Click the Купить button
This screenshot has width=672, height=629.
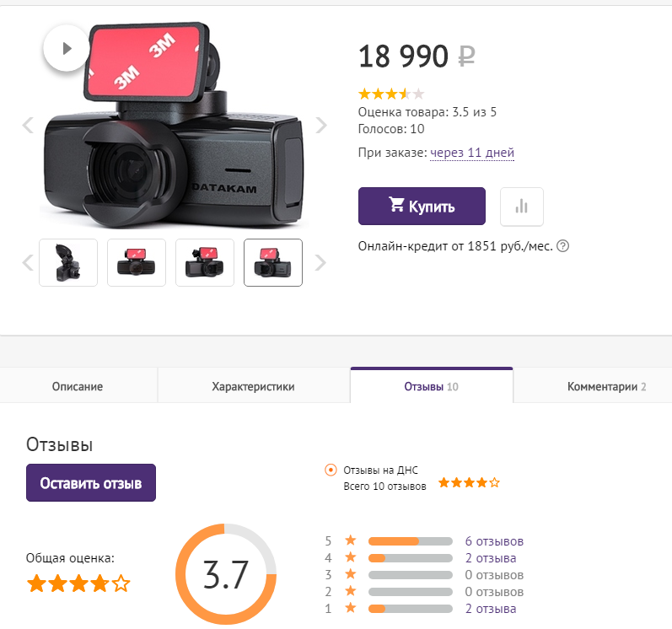(422, 206)
